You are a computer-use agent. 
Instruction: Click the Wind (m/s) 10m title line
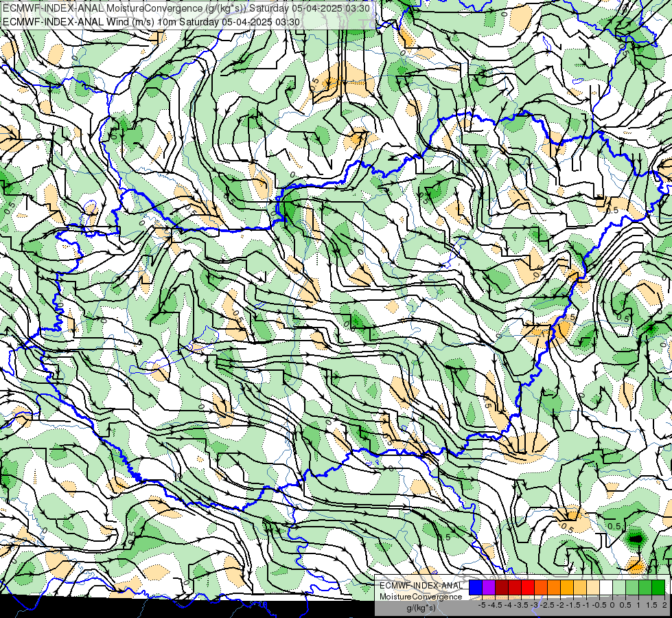(151, 21)
